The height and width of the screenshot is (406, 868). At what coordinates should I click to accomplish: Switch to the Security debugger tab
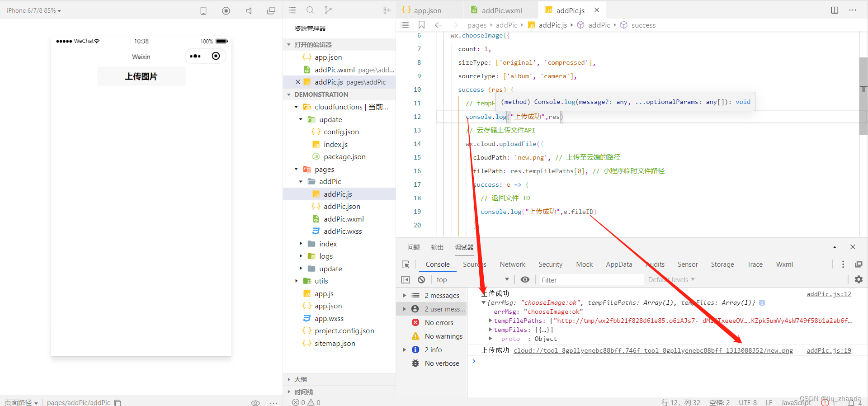(x=550, y=264)
